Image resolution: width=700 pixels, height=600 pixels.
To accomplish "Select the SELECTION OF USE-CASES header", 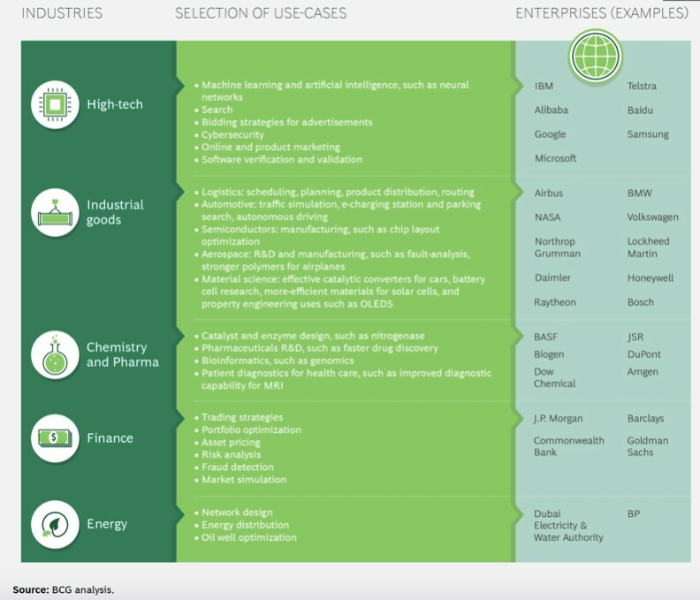I will [x=261, y=13].
